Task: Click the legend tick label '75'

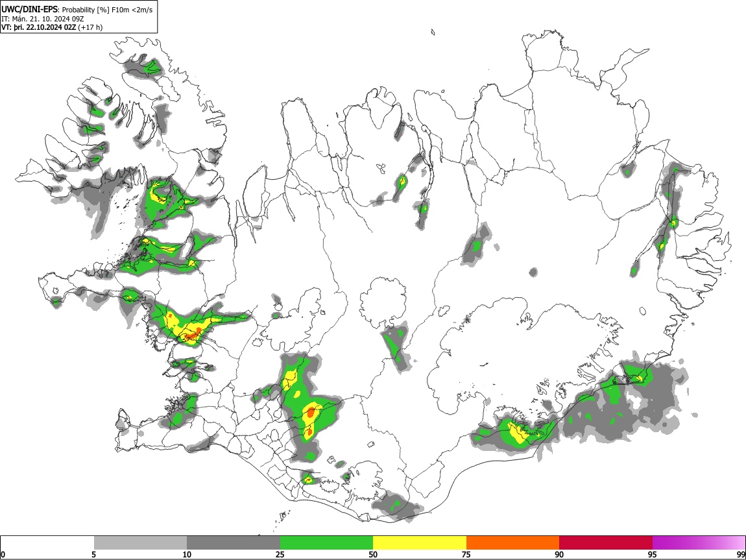Action: 466,554
